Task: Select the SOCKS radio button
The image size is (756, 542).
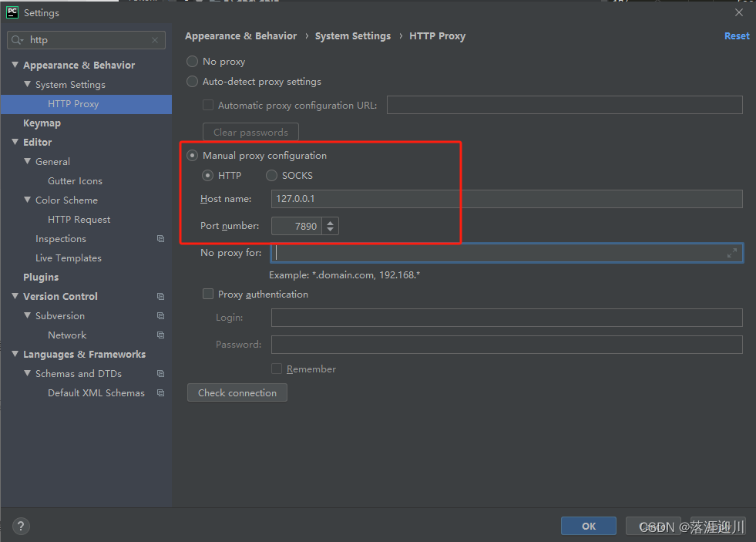Action: (271, 175)
